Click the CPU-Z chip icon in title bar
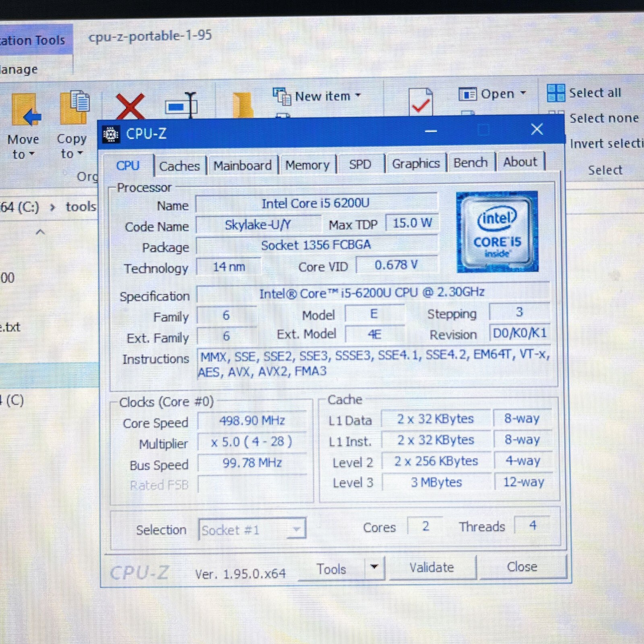This screenshot has height=644, width=644. [x=111, y=134]
